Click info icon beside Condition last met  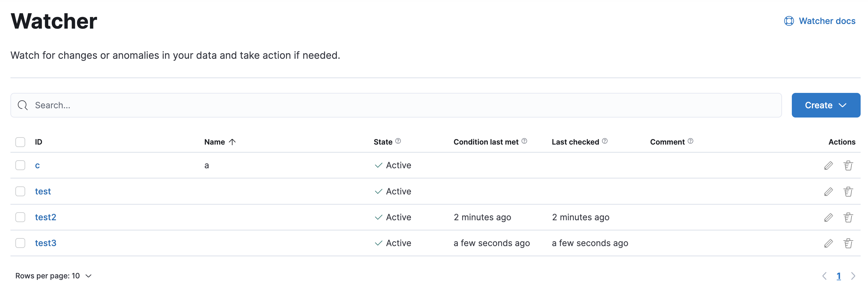tap(524, 142)
